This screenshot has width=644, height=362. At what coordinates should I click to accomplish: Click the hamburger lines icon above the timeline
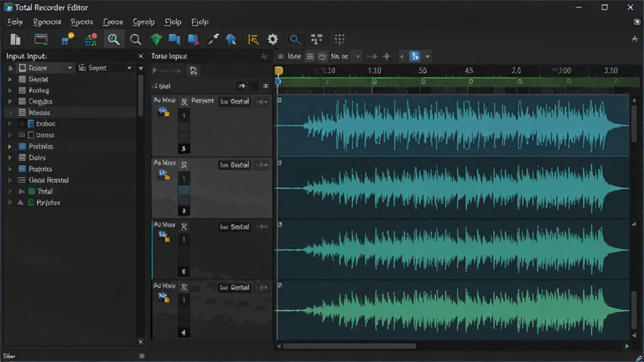[280, 56]
